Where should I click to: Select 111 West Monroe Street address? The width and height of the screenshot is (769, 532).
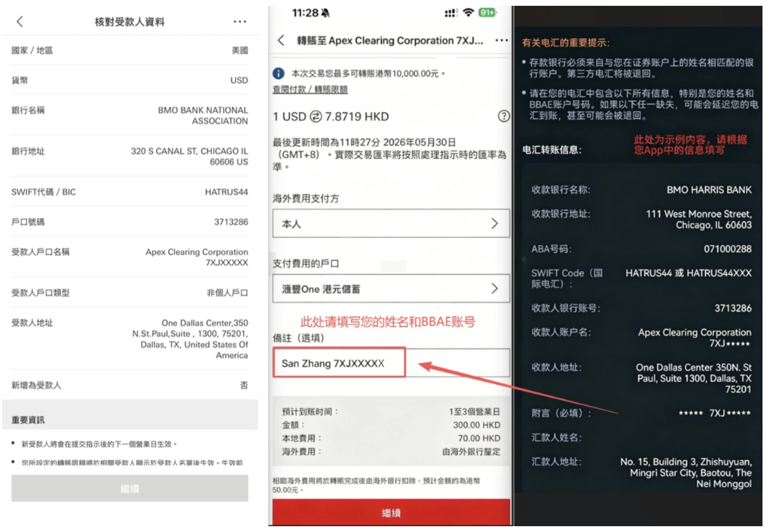coord(699,220)
